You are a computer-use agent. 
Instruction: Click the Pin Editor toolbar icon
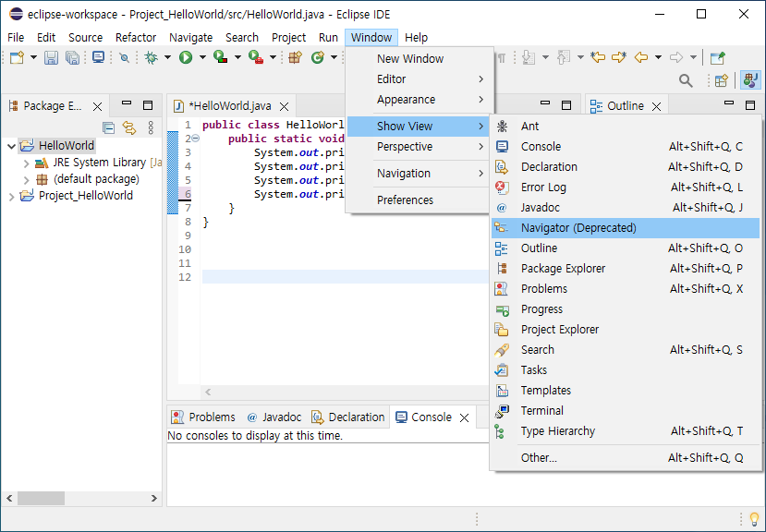pos(717,57)
